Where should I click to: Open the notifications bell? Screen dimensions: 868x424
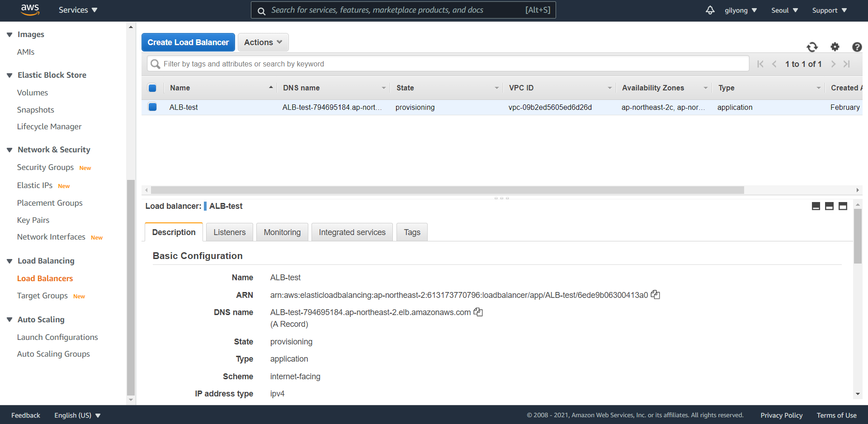pyautogui.click(x=710, y=10)
